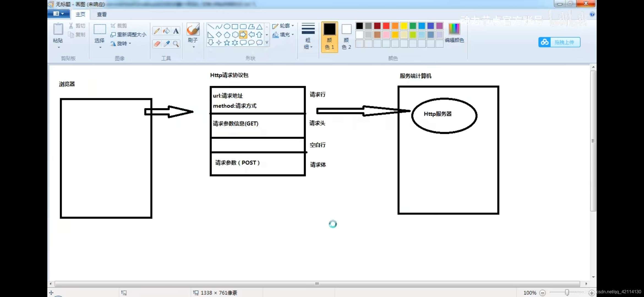
Task: Activate the 颜色 1 color slot
Action: coord(329,36)
